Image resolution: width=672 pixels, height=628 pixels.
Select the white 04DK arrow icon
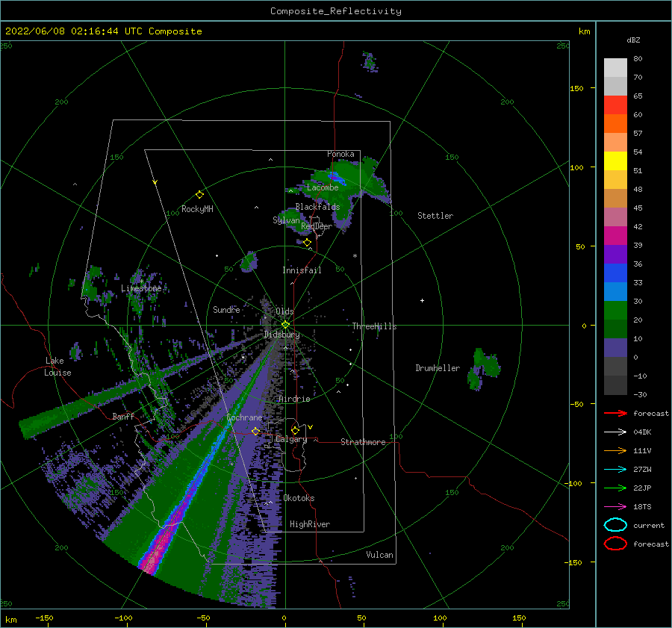coord(615,432)
